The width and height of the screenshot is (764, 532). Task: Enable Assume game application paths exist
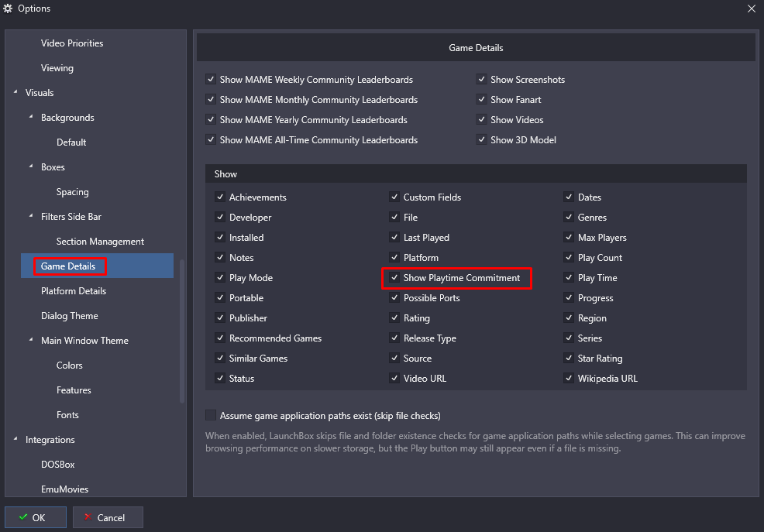tap(211, 415)
